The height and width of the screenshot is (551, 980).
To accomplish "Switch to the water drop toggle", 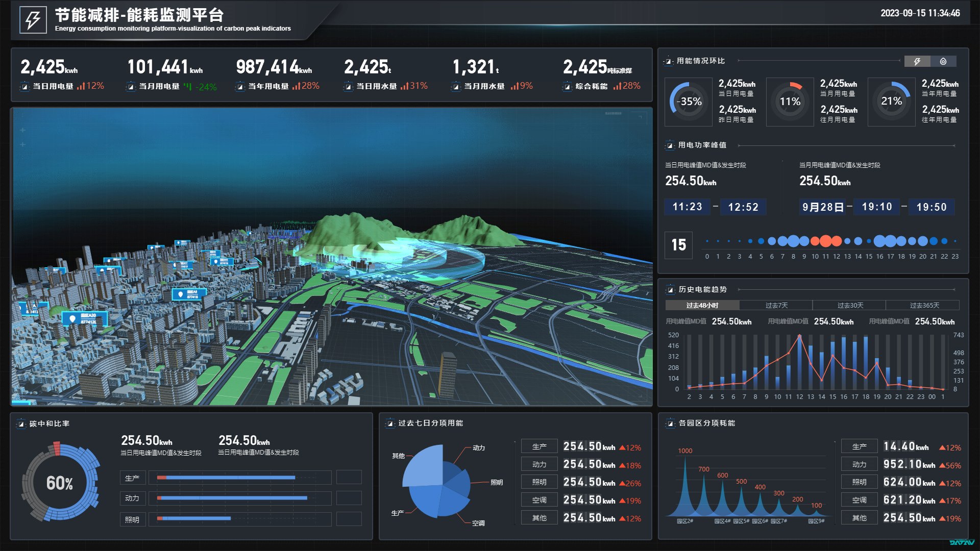I will pyautogui.click(x=943, y=61).
